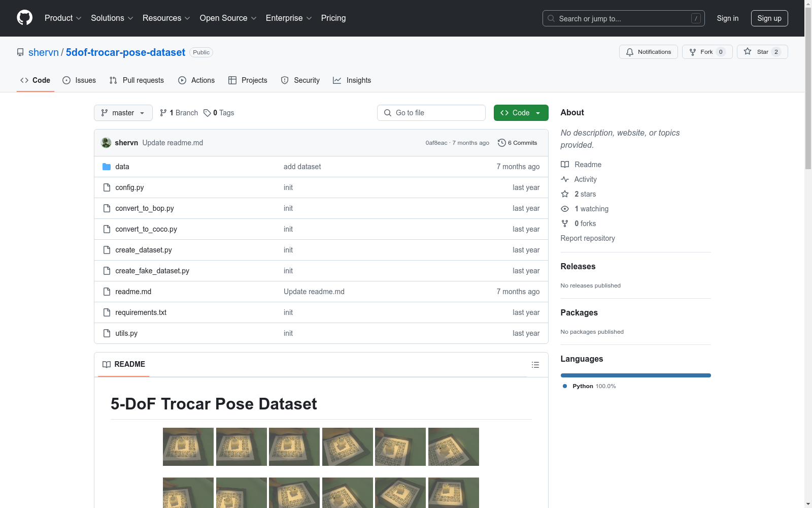Click the watching eye icon in About

(x=565, y=209)
